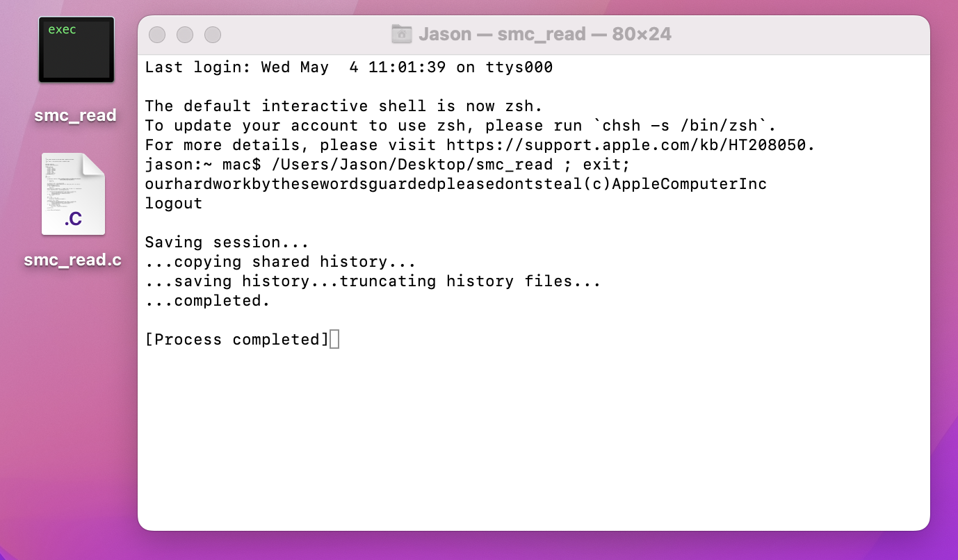
Task: Close the Terminal window
Action: click(x=157, y=35)
